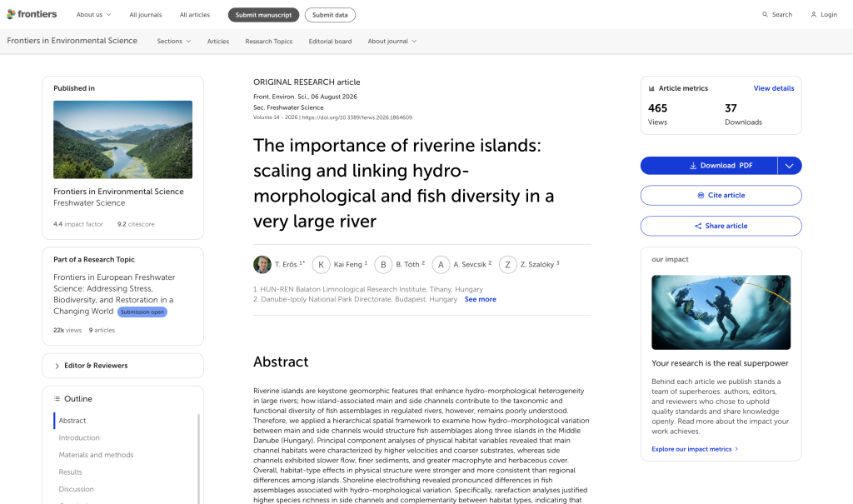
Task: Click B. Tóth author name
Action: tap(407, 265)
